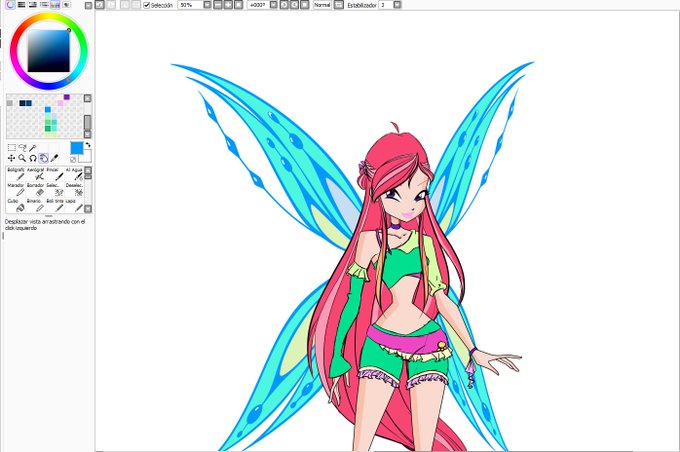Reset the canvas rotation
This screenshot has height=452, width=680.
(x=305, y=5)
